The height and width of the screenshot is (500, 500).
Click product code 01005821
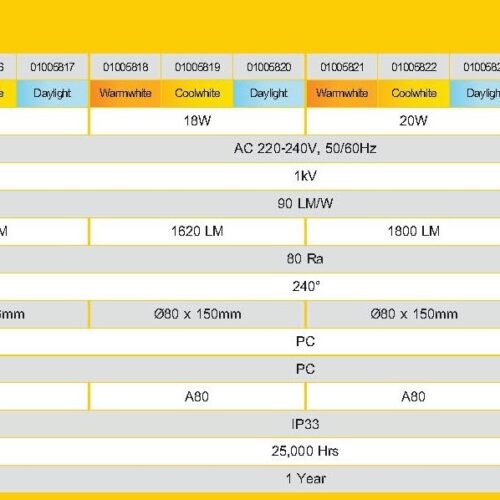[x=342, y=67]
